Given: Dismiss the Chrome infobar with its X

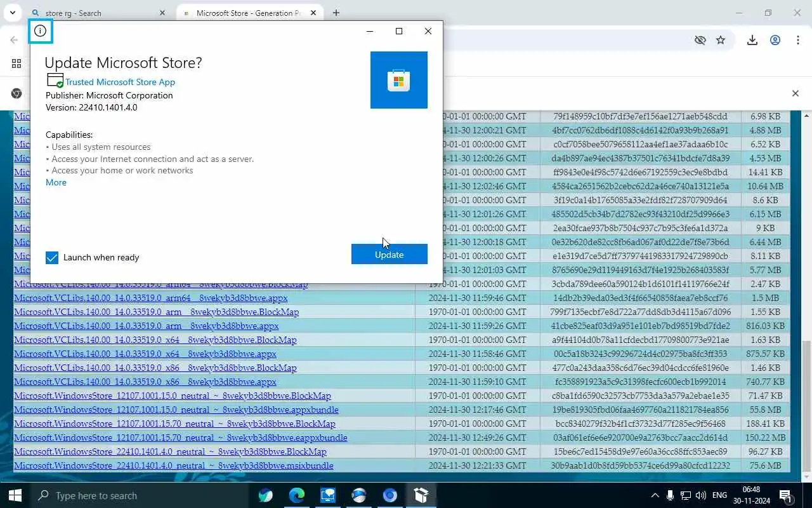Looking at the screenshot, I should (796, 93).
